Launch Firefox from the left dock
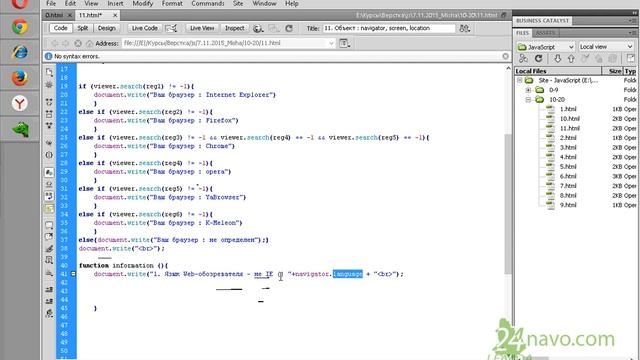Viewport: 640px width, 360px height. 20,78
